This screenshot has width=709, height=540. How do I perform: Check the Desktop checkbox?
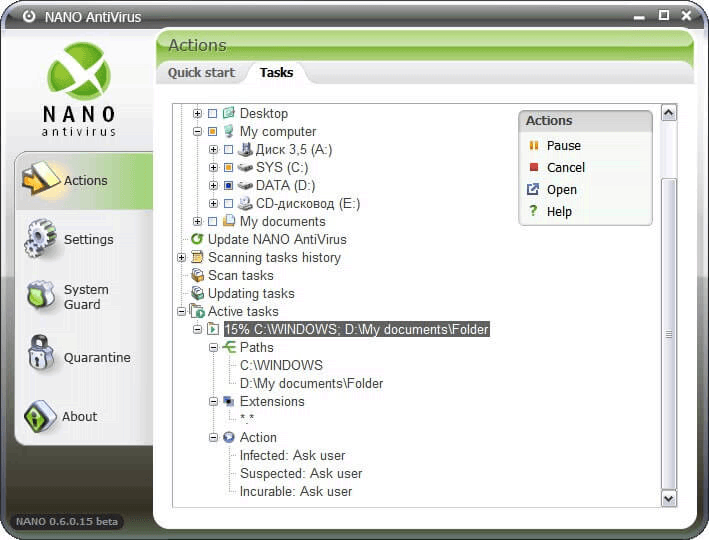[x=213, y=113]
